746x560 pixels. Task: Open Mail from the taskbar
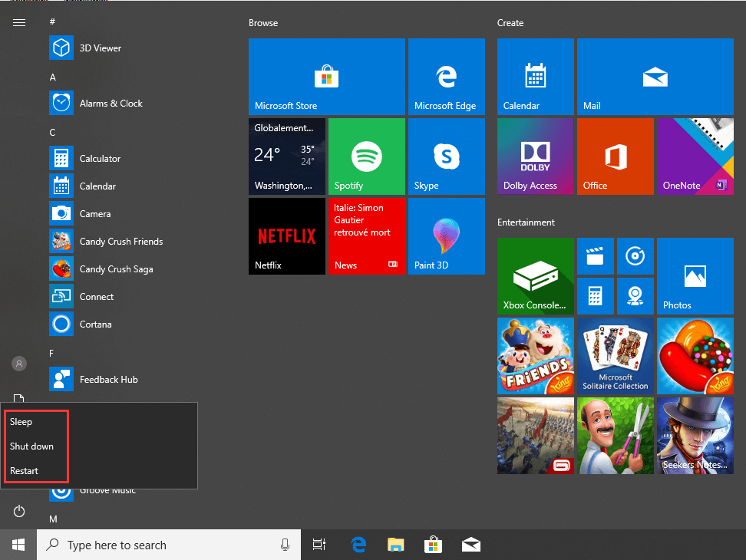coord(471,545)
